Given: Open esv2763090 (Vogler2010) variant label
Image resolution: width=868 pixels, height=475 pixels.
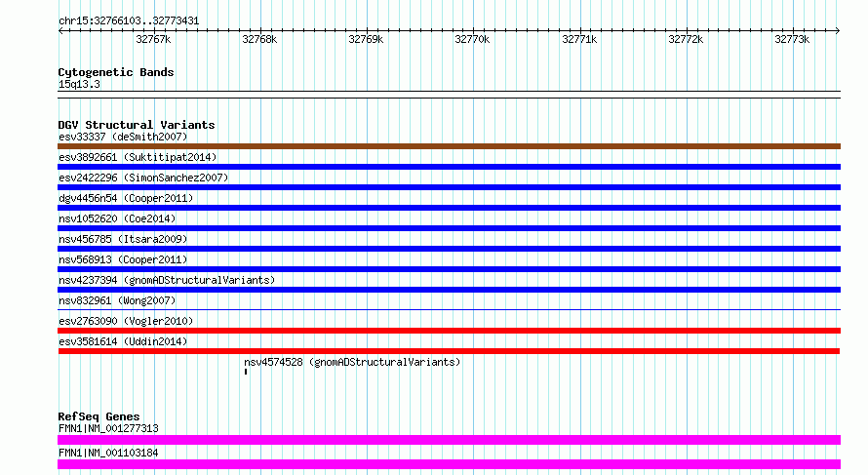Looking at the screenshot, I should [126, 321].
